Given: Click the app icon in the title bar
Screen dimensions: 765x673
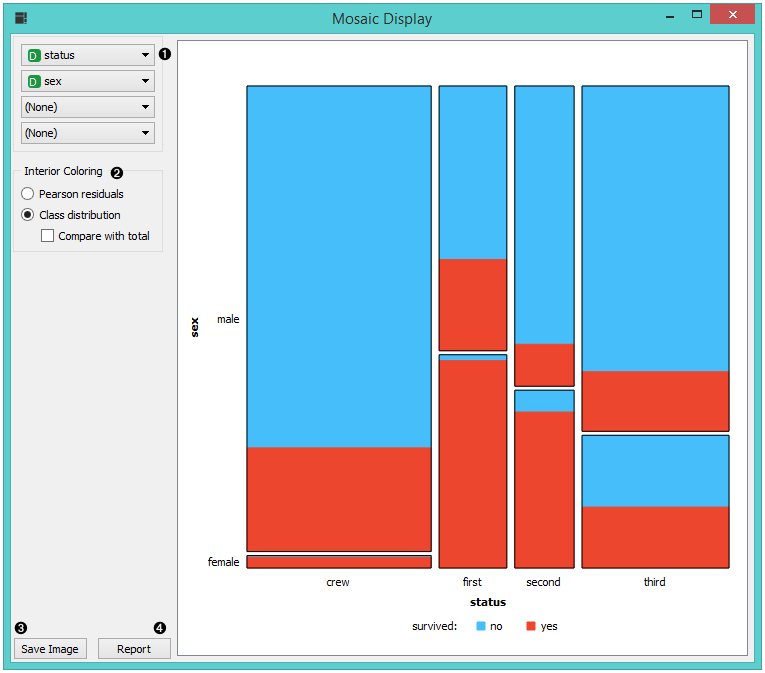Looking at the screenshot, I should [21, 18].
